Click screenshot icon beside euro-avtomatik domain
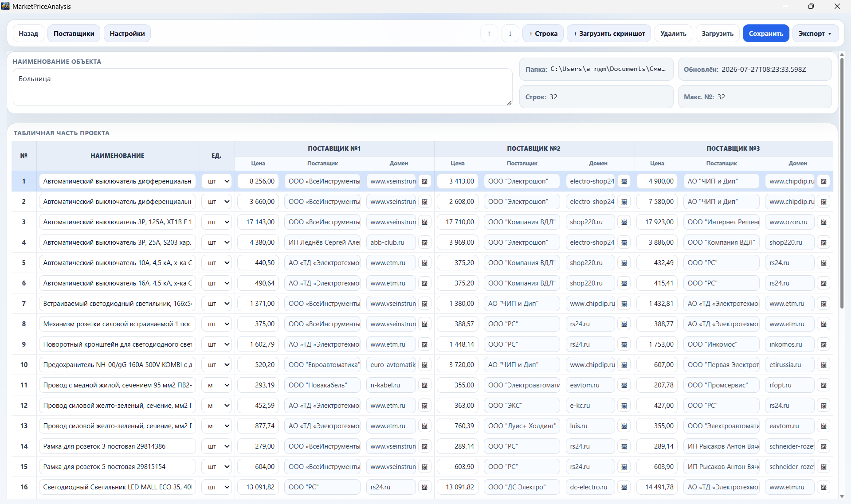This screenshot has width=851, height=504. (x=424, y=365)
